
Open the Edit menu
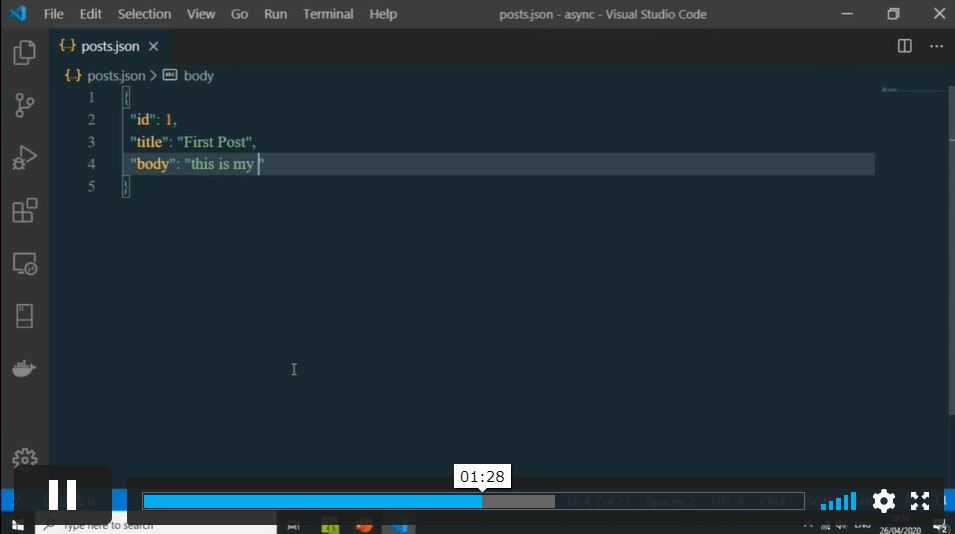[91, 14]
